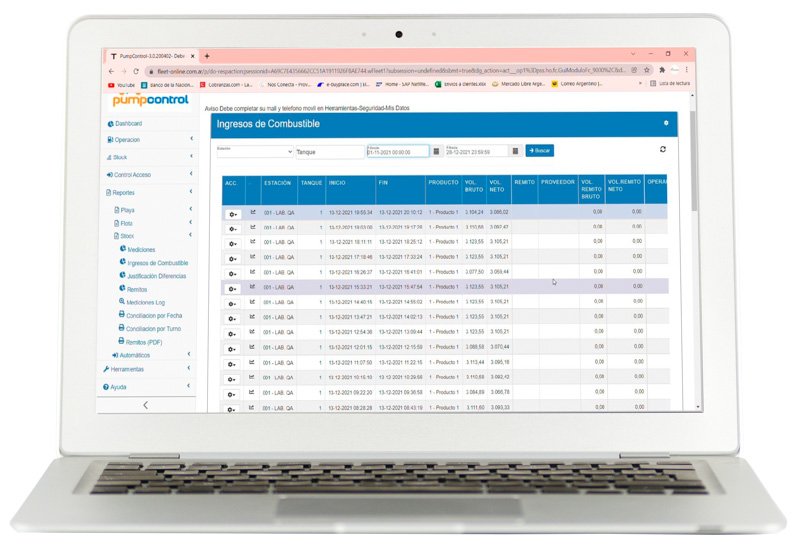The width and height of the screenshot is (800, 545).
Task: Open the gear action menu in the first row
Action: (x=232, y=213)
